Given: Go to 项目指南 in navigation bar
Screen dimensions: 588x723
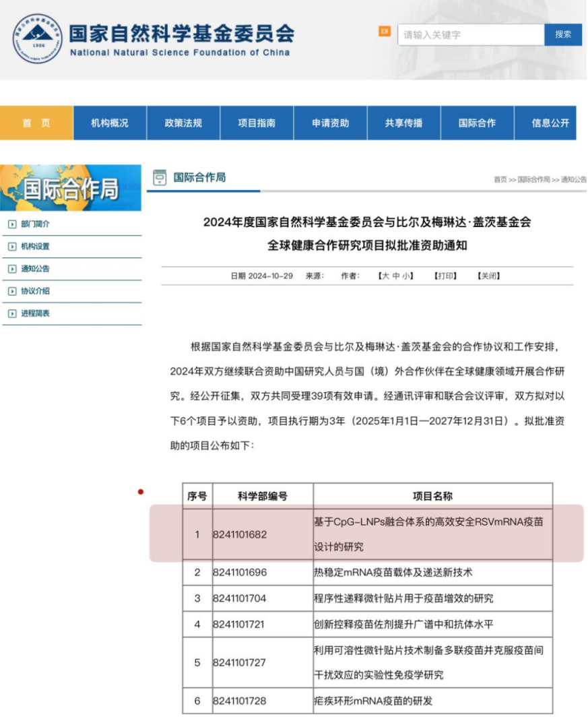Looking at the screenshot, I should point(257,123).
